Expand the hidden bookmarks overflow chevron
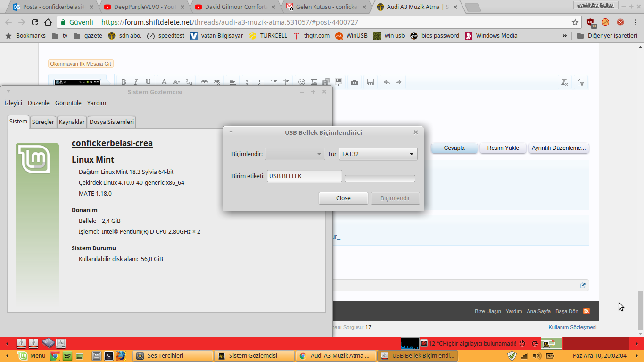Image resolution: width=644 pixels, height=362 pixels. click(x=565, y=36)
